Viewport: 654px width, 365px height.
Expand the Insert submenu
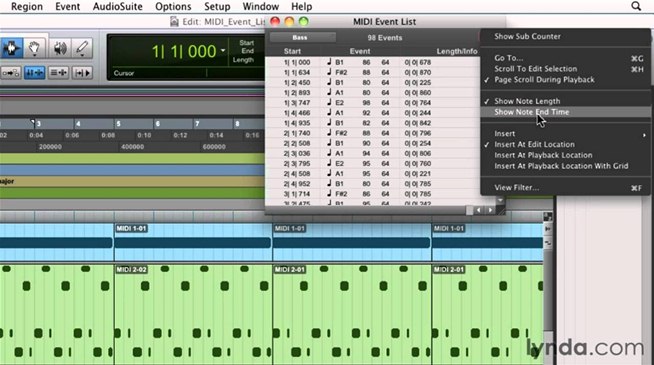(x=565, y=134)
